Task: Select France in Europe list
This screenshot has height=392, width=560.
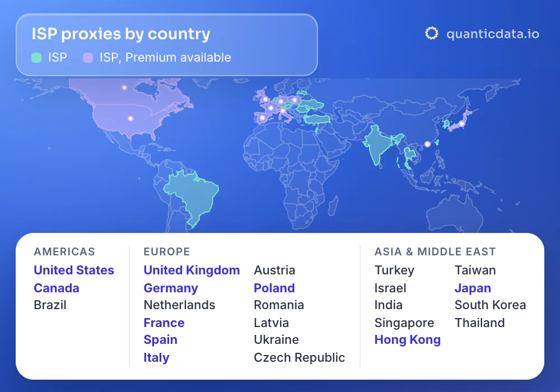Action: pos(164,323)
